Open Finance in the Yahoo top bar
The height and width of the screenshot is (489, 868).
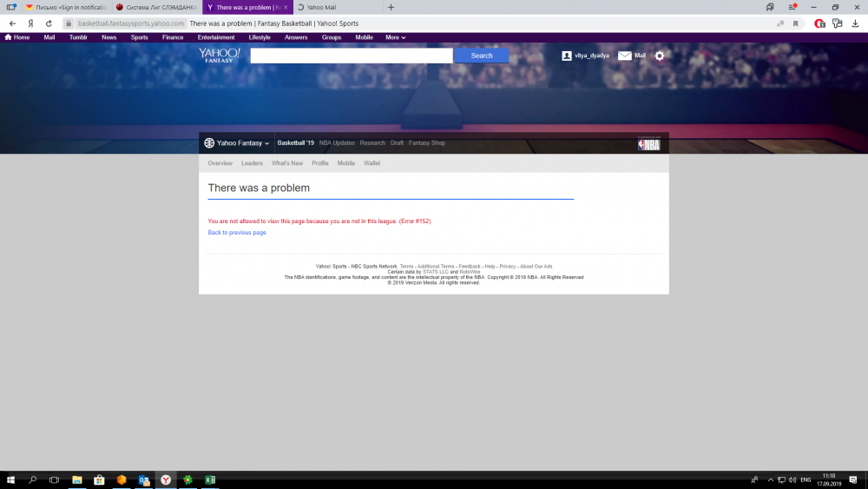[x=173, y=37]
